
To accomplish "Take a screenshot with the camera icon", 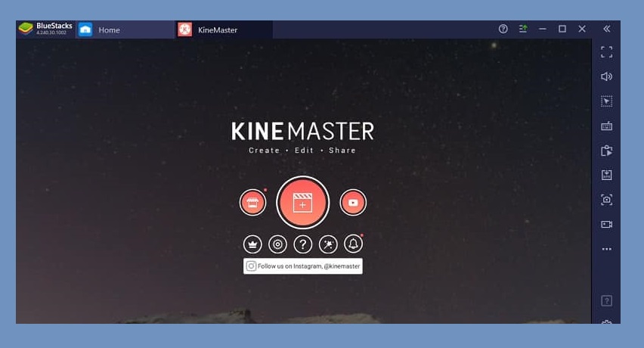I will click(x=607, y=200).
